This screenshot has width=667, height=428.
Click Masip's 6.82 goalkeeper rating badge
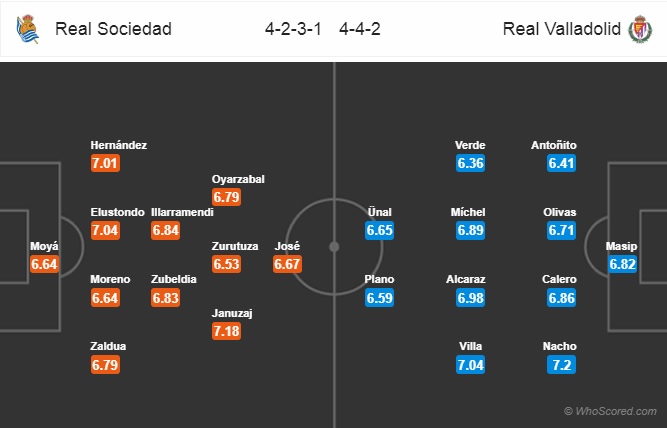622,264
